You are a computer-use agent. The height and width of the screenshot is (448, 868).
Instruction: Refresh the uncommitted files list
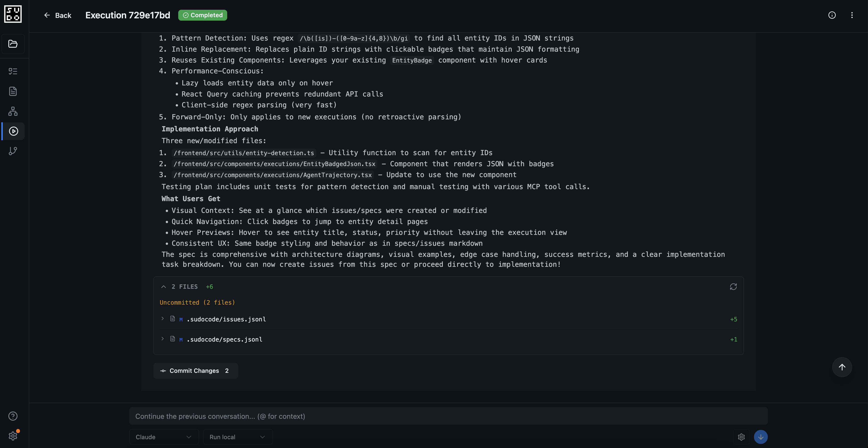[734, 287]
